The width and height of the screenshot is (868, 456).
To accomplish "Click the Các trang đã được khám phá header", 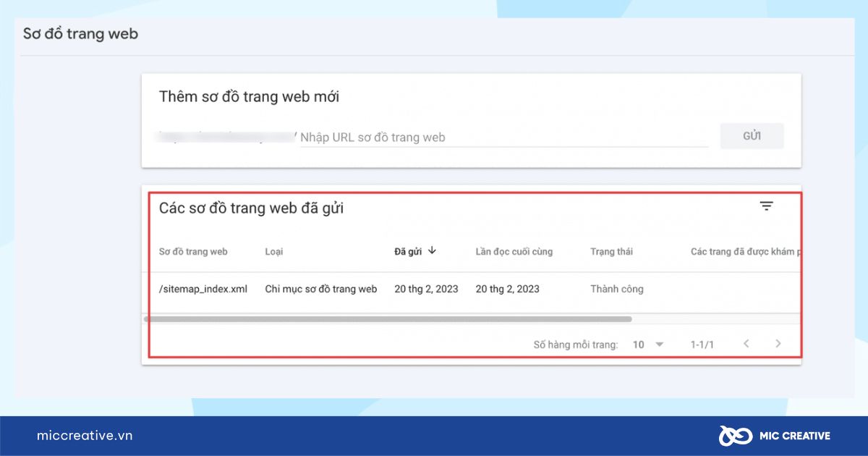I will (745, 252).
